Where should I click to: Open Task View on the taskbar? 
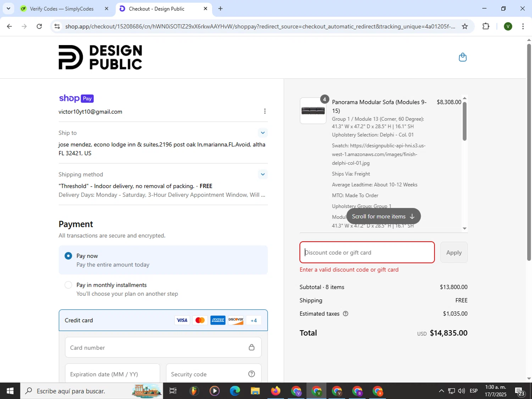coord(173,391)
